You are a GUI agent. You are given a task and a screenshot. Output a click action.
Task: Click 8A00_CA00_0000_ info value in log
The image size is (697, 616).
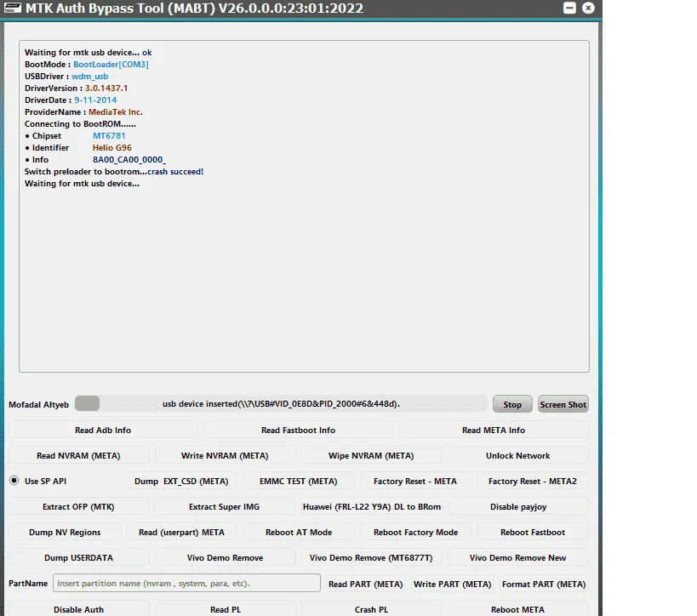(129, 160)
